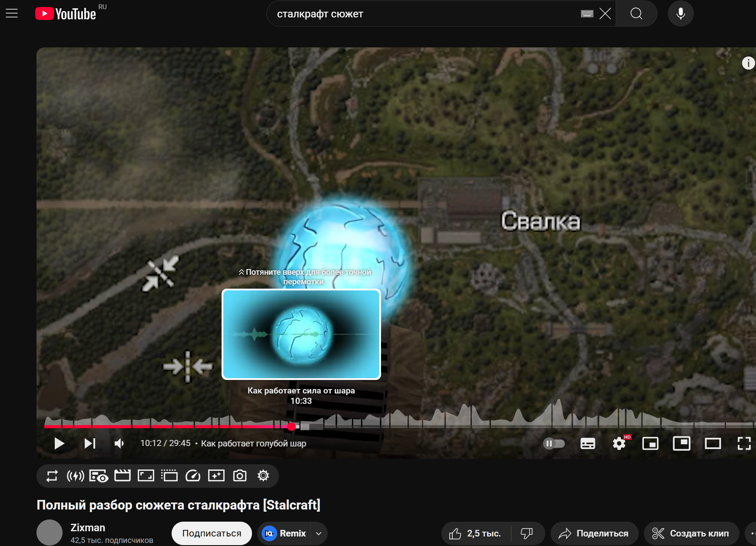Toggle the player controls visibility eye icon

coord(99,476)
